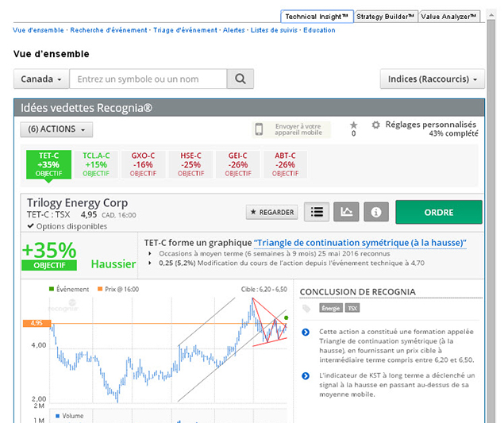Click the green event marker on chart
504x423 pixels.
pyautogui.click(x=286, y=317)
